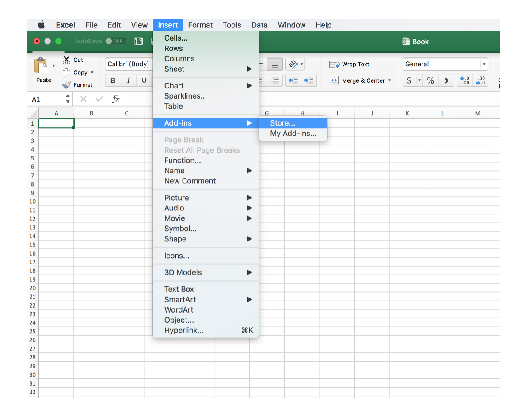Expand the Shape submenu

206,239
